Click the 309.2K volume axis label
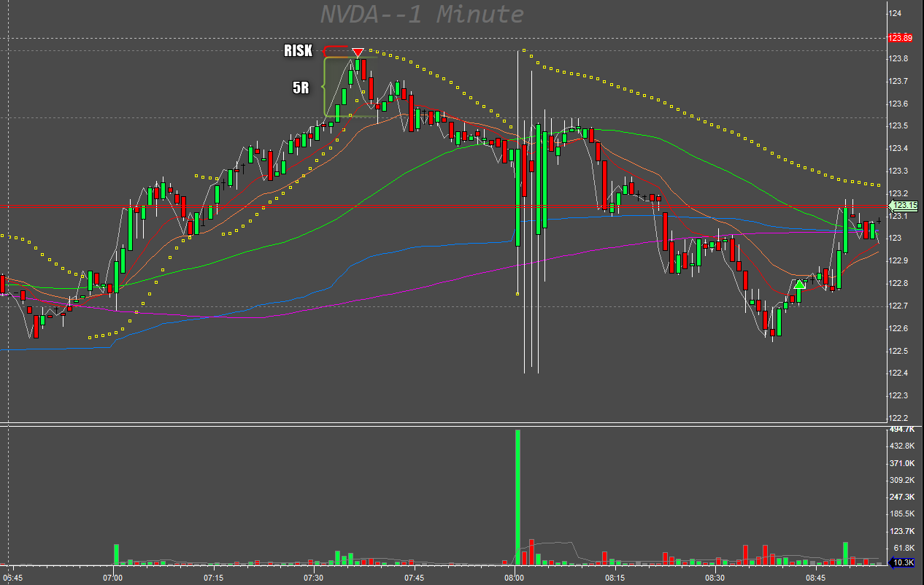The image size is (924, 585). pos(901,480)
